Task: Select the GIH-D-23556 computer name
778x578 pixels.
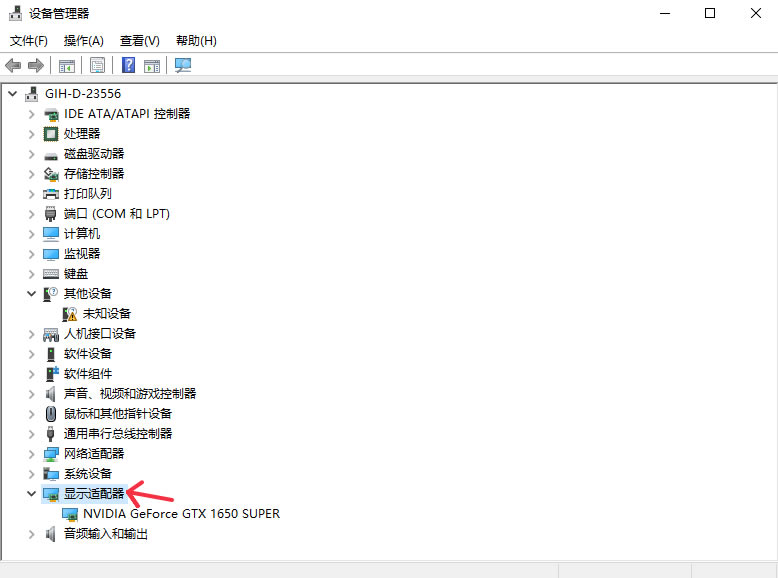Action: coord(83,94)
